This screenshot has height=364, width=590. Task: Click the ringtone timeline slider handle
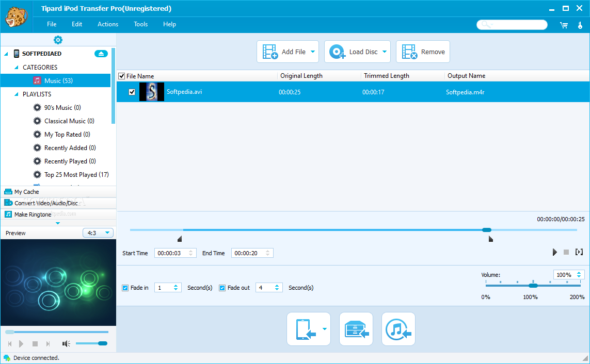[487, 230]
